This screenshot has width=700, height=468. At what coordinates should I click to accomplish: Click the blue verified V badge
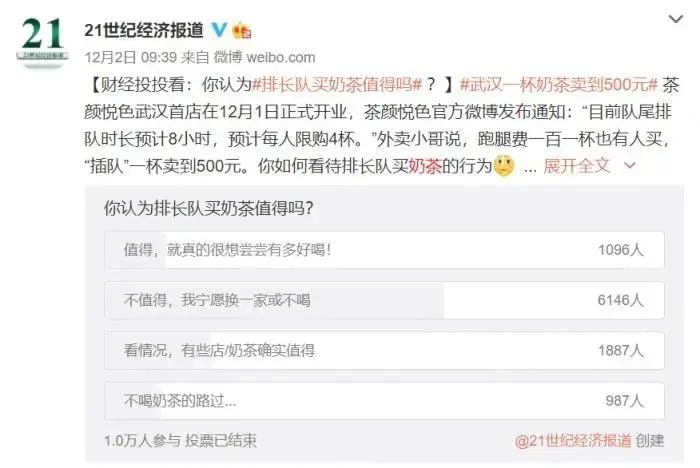219,29
